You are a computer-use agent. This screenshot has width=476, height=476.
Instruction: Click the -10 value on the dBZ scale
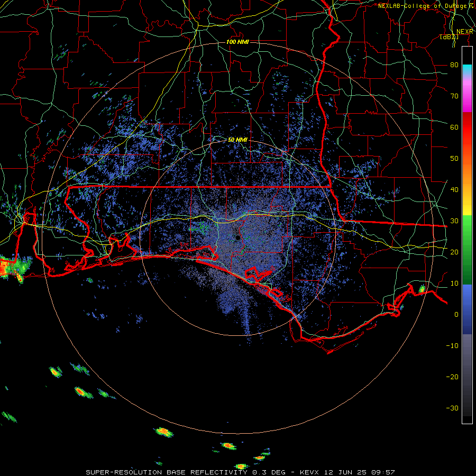point(452,346)
